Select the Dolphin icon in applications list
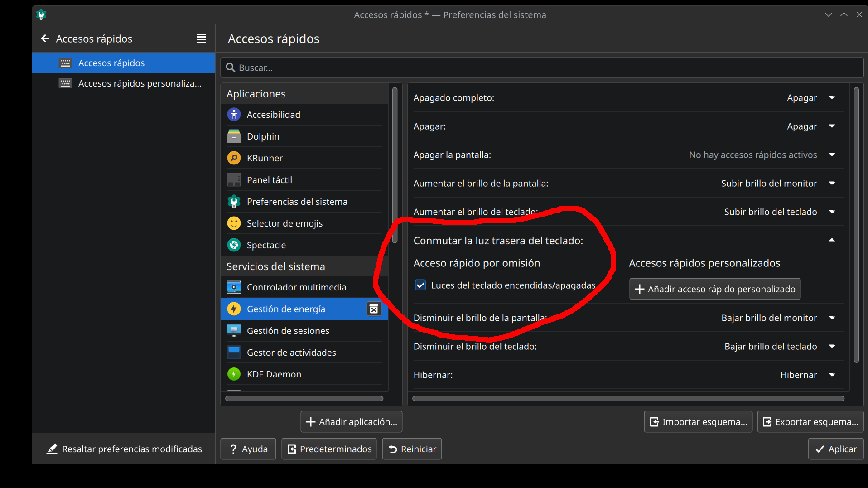This screenshot has height=488, width=868. point(234,136)
